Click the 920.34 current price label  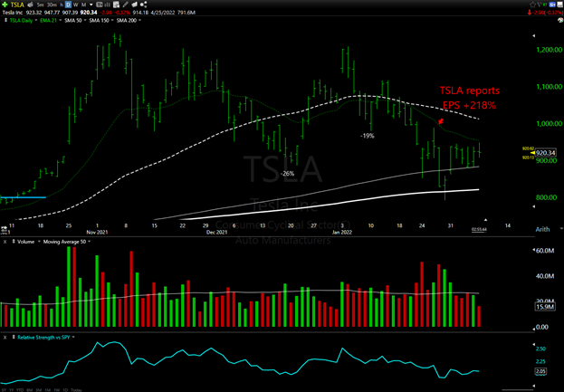546,153
